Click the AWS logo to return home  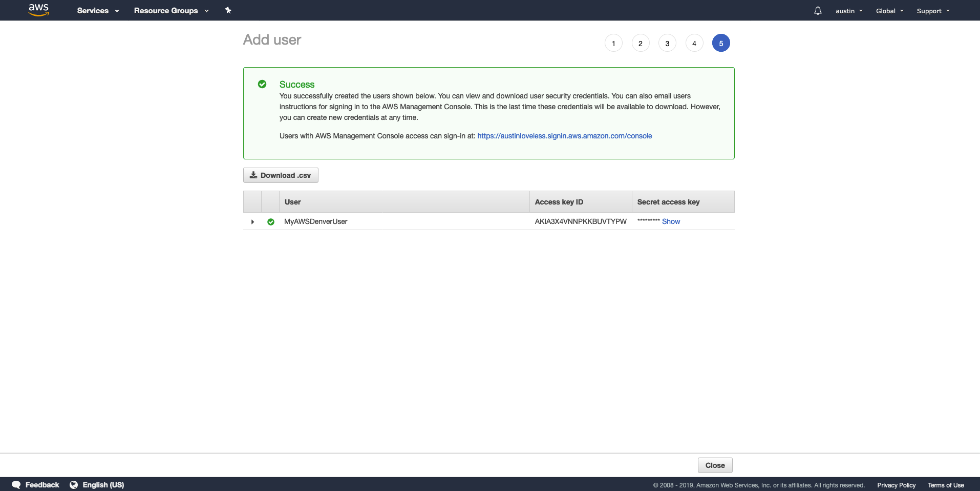pos(39,10)
